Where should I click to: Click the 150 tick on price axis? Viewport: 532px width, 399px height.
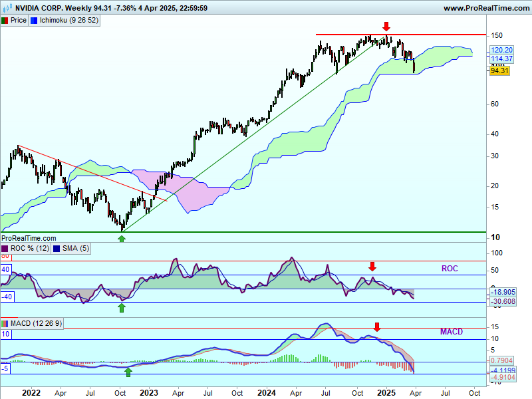pos(496,35)
